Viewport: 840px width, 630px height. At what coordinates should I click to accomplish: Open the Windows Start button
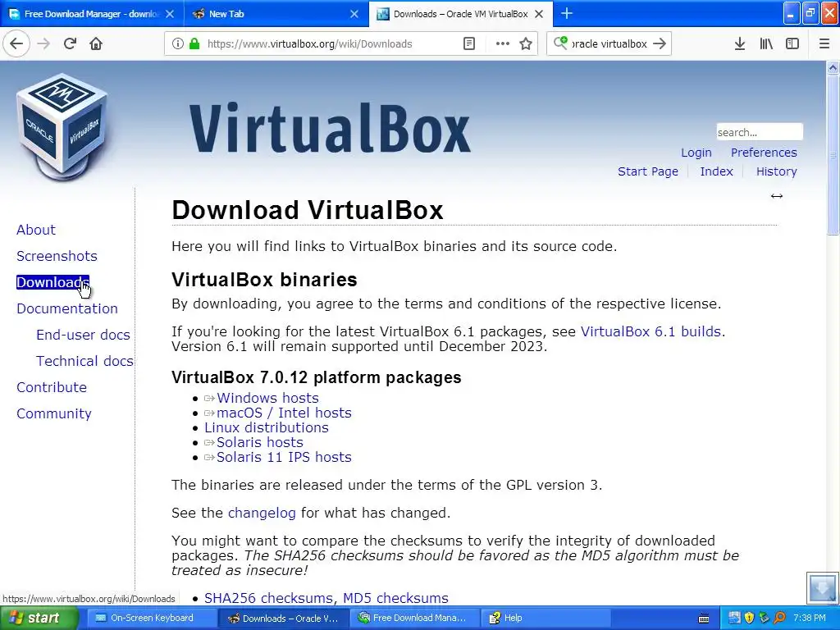(x=38, y=618)
